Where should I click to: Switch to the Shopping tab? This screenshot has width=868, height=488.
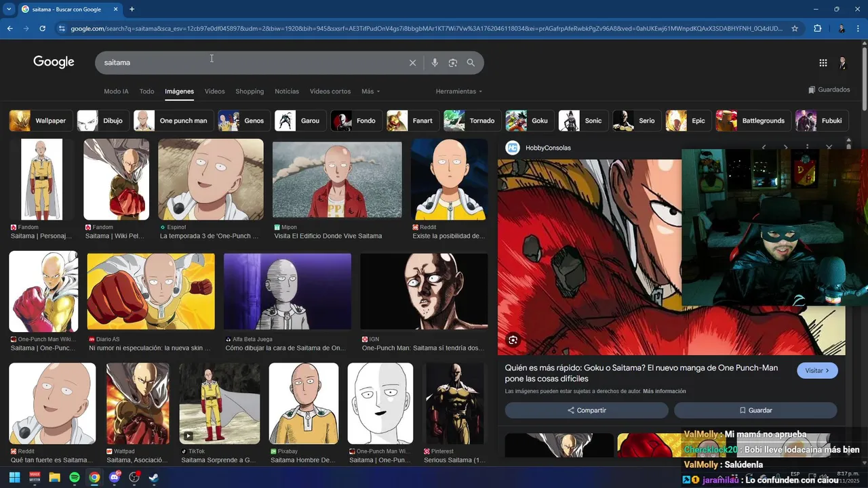pos(250,91)
